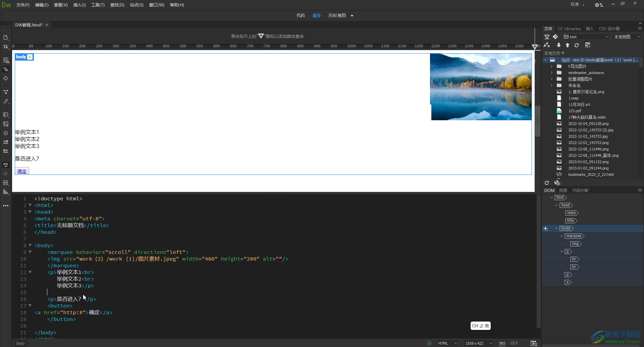The width and height of the screenshot is (644, 347).
Task: Expand lr导出图片 folder
Action: coord(551,66)
